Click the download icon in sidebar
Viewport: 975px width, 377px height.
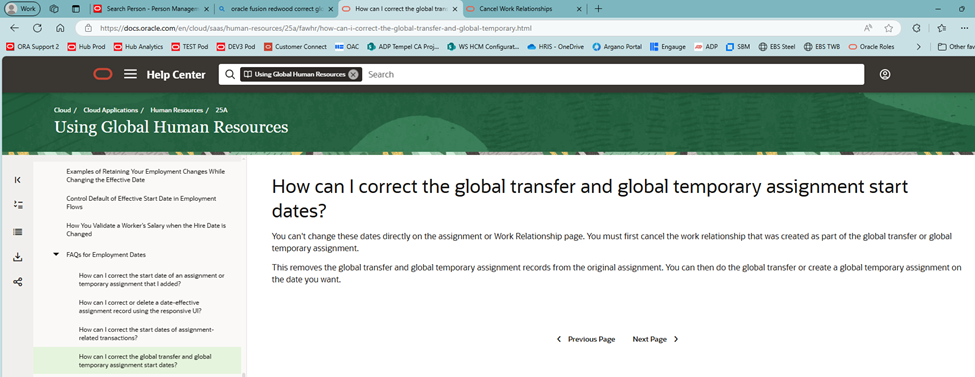(17, 257)
